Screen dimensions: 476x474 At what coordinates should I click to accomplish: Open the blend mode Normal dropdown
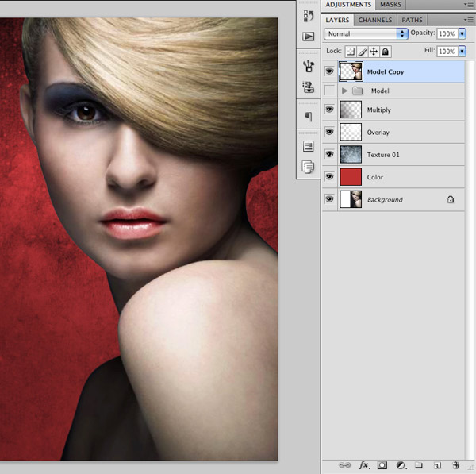click(366, 34)
